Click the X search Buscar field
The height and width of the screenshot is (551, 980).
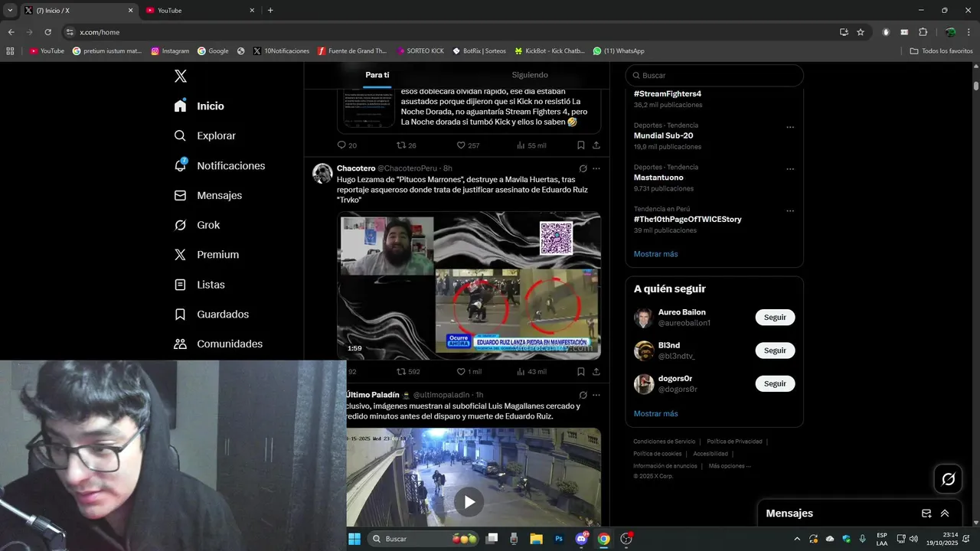tap(714, 75)
